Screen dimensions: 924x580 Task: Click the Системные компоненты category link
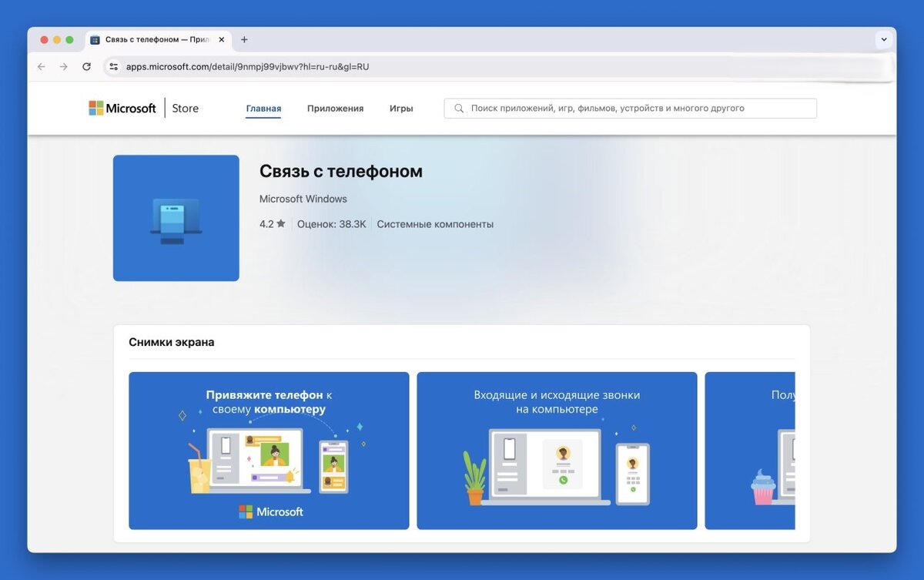(x=435, y=224)
